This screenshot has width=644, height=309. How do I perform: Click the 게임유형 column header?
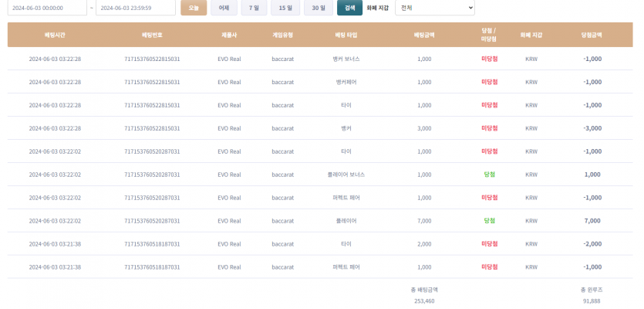(282, 35)
